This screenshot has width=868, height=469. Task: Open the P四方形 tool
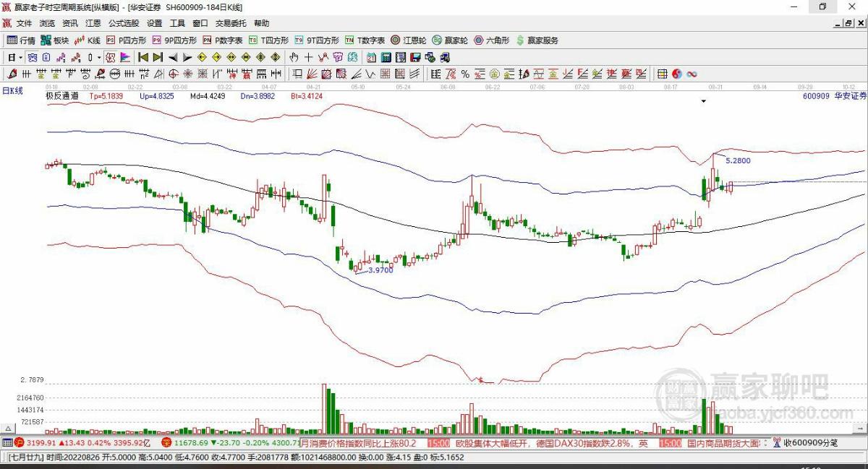(x=127, y=40)
